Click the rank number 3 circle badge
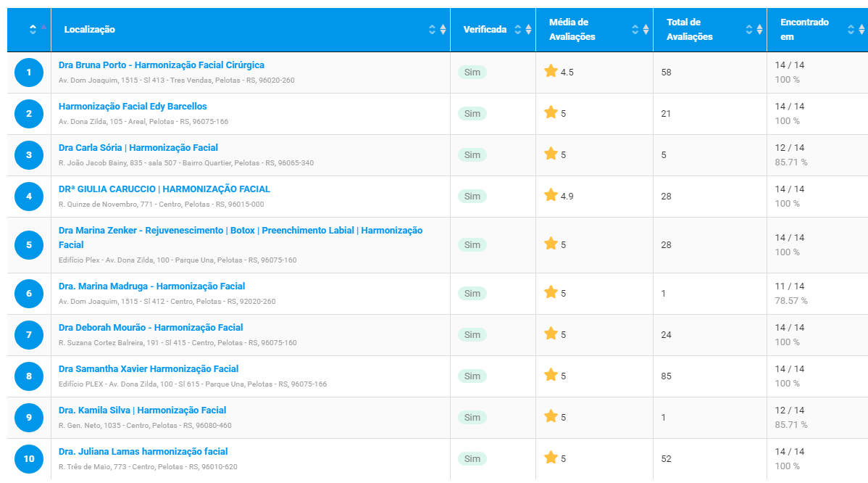This screenshot has width=868, height=483. point(29,155)
